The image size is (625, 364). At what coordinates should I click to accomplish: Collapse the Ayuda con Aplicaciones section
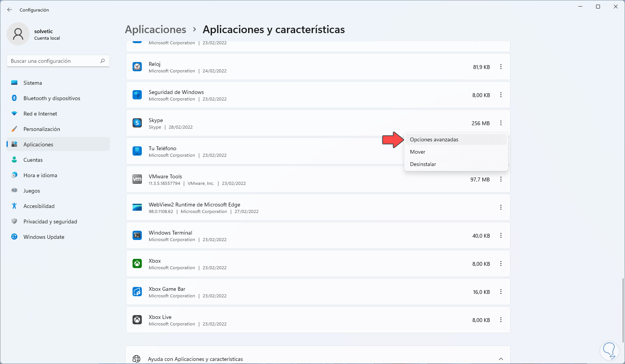[501, 359]
